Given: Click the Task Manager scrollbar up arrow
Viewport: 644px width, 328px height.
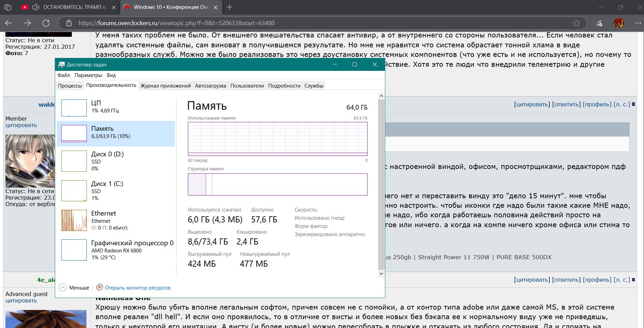Looking at the screenshot, I should [x=381, y=96].
